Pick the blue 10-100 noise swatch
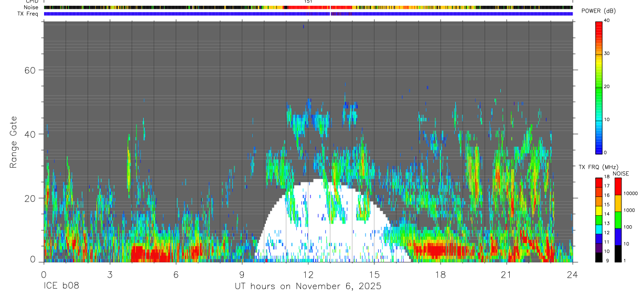Screen dimensions: 644x297 tap(618, 236)
